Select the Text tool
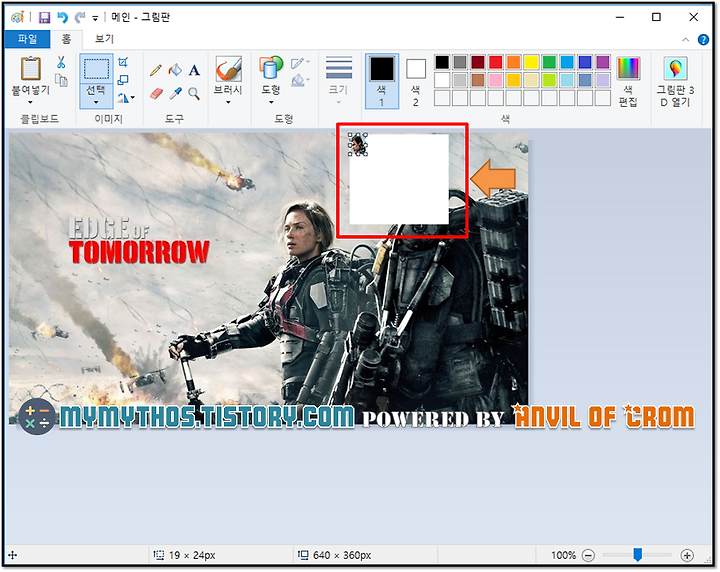The height and width of the screenshot is (572, 720). point(194,70)
